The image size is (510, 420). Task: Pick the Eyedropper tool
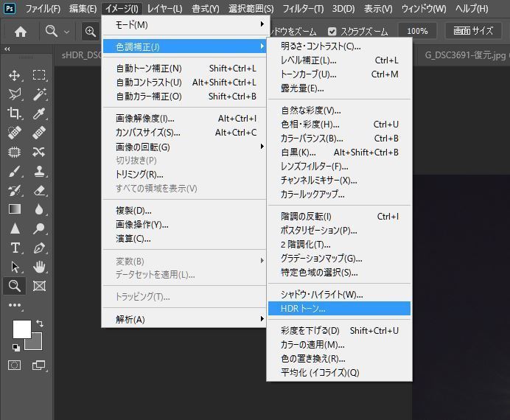pos(39,113)
